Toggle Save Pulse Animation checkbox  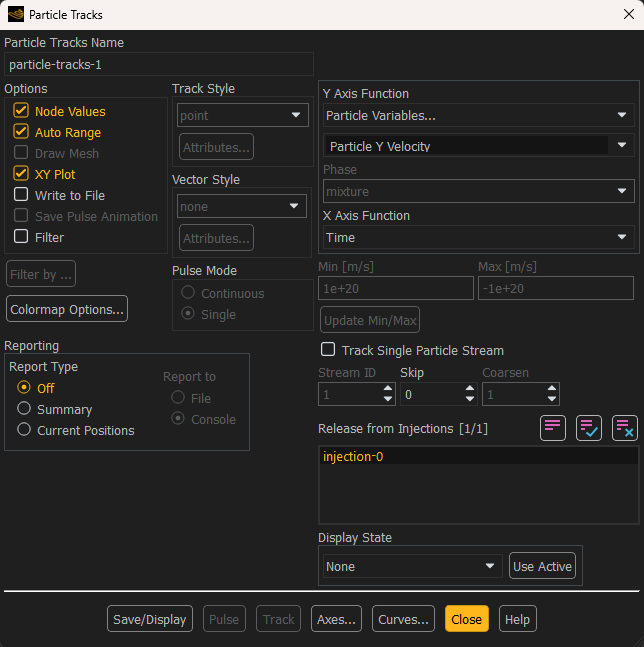pos(21,216)
